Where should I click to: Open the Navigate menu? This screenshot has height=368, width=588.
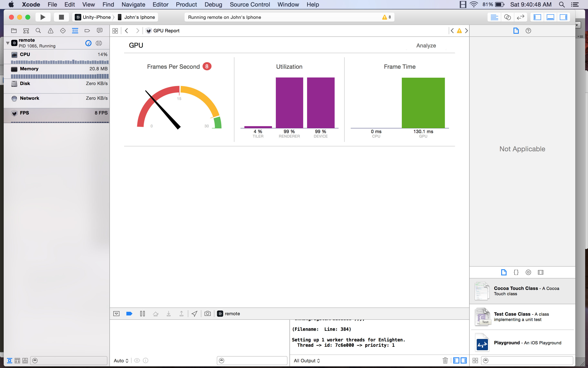click(x=133, y=4)
